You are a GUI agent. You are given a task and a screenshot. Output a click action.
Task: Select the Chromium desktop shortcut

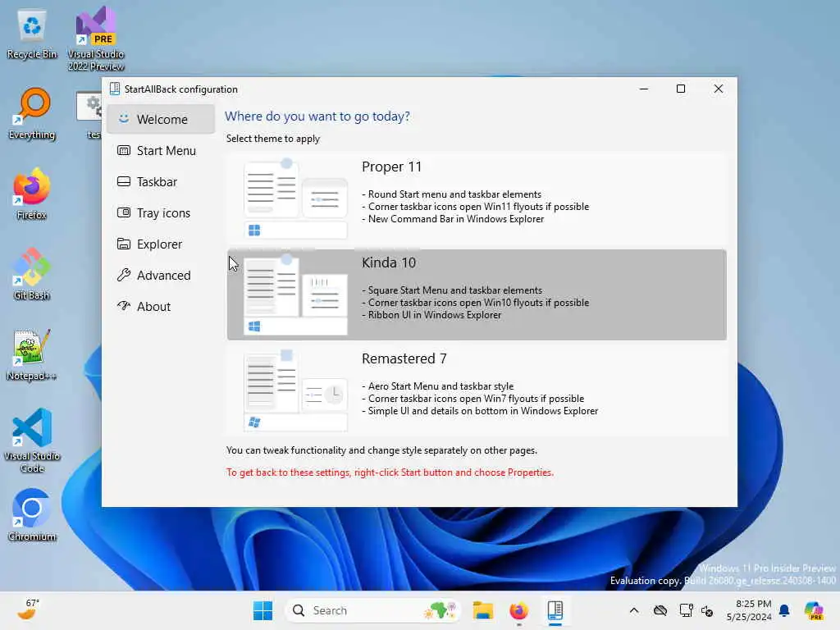coord(32,515)
